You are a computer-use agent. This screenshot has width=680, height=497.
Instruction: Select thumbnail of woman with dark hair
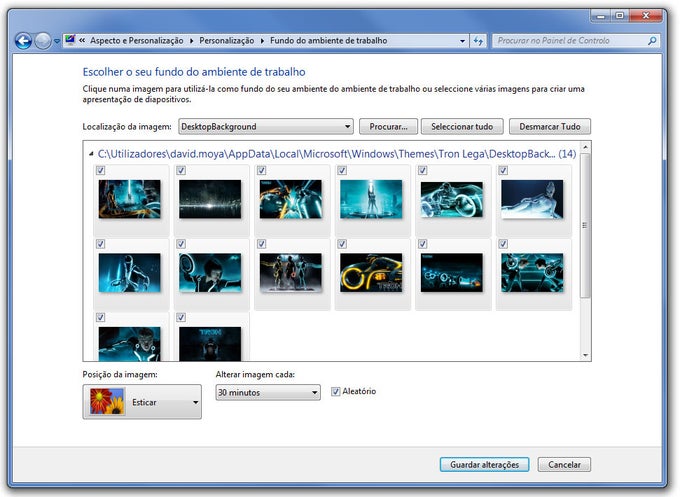tap(210, 273)
